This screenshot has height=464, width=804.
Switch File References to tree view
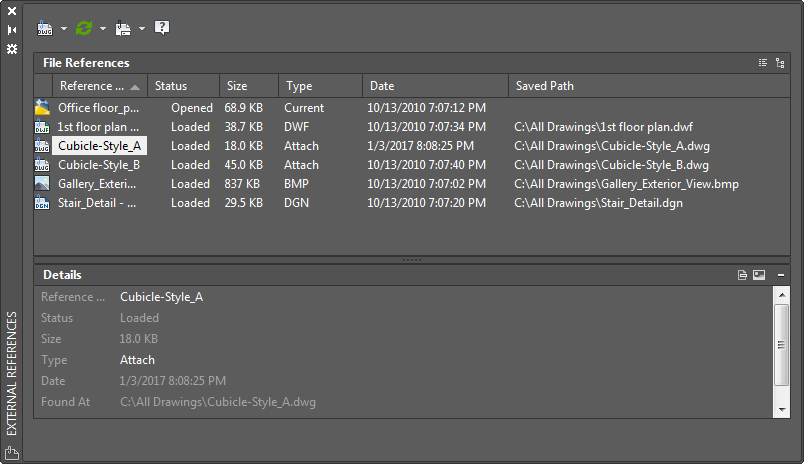coord(780,62)
